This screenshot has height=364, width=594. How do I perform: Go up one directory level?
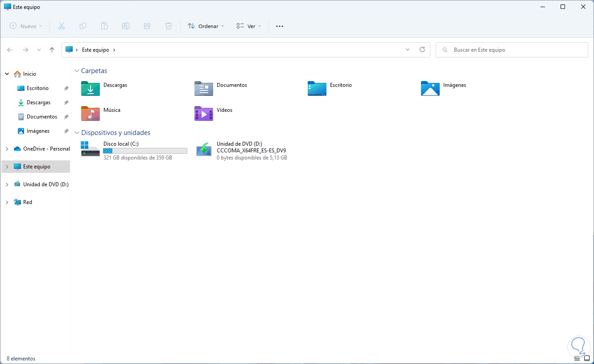click(x=52, y=50)
